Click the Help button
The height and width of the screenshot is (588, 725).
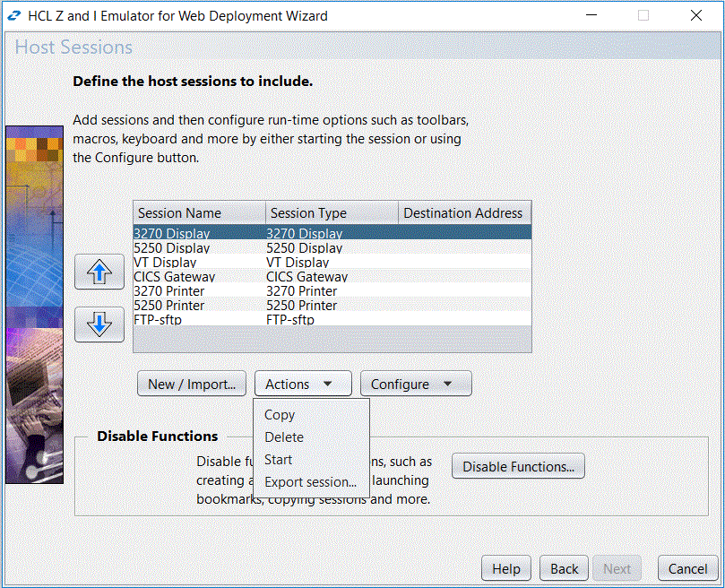[505, 568]
